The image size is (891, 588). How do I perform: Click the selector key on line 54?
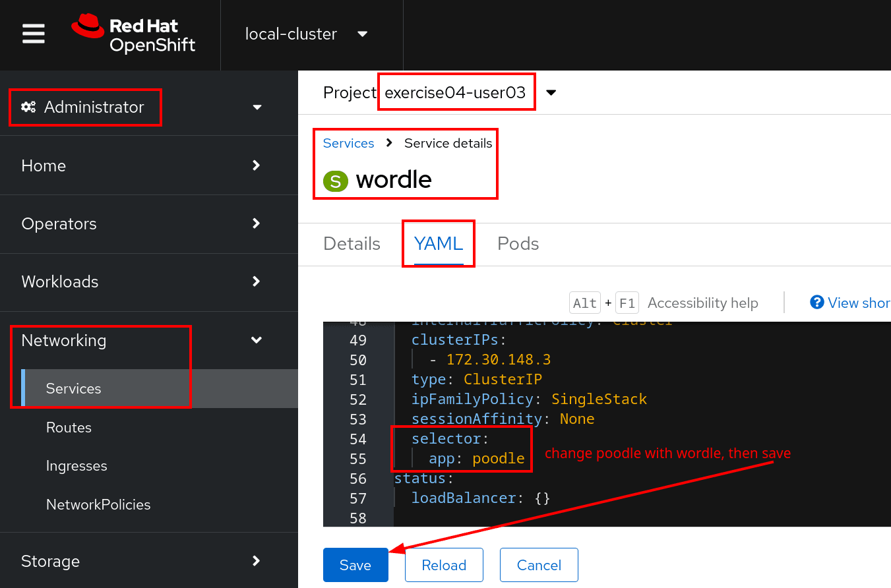click(446, 438)
